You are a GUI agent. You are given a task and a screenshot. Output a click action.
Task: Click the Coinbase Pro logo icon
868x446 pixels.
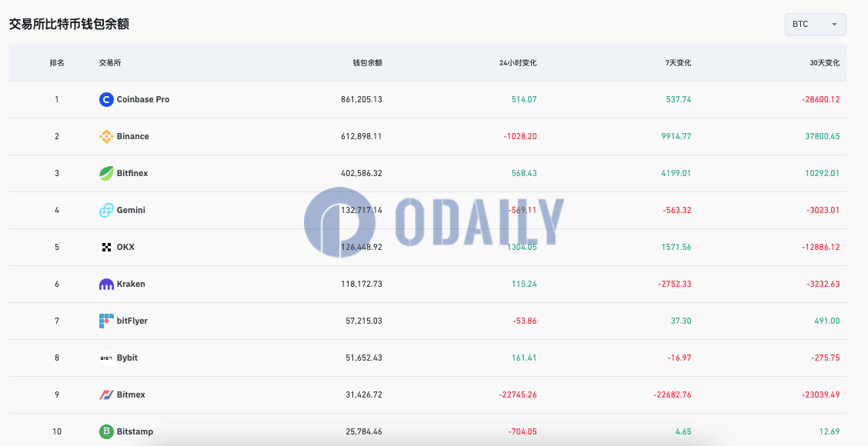click(x=106, y=100)
